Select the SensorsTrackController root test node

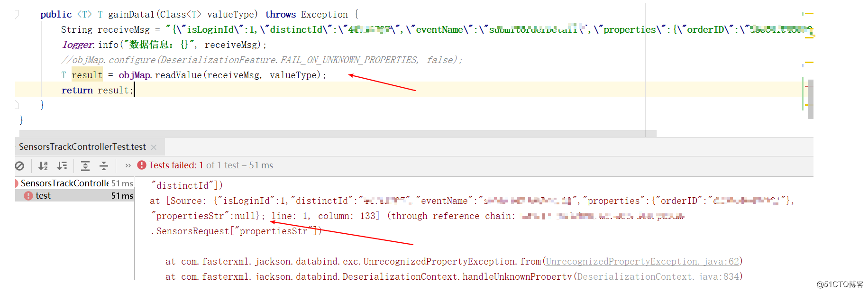coord(74,183)
